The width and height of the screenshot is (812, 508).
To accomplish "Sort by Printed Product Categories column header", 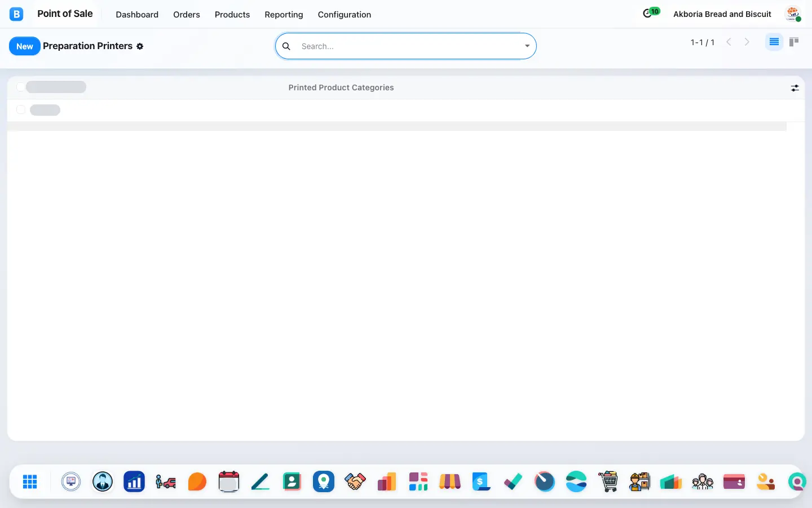I will (341, 87).
